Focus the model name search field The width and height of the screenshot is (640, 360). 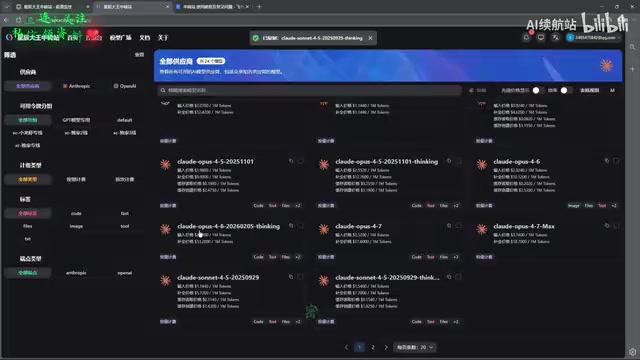310,90
